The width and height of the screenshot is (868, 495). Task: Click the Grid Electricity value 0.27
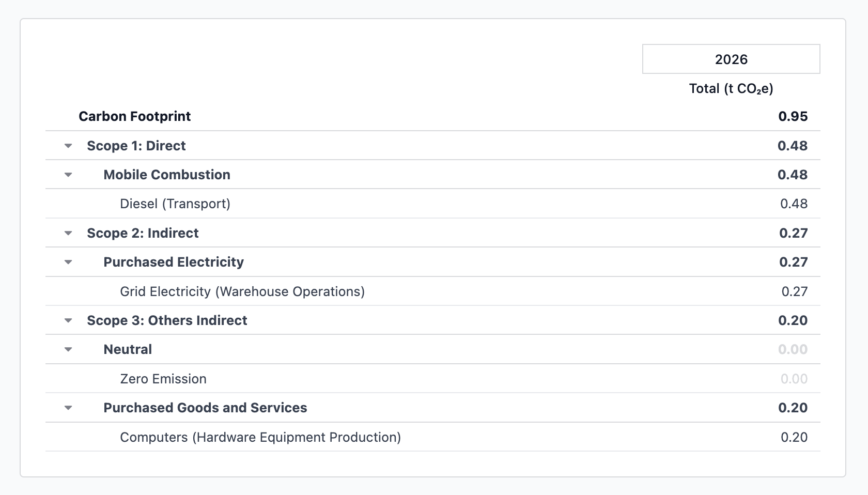pyautogui.click(x=794, y=292)
